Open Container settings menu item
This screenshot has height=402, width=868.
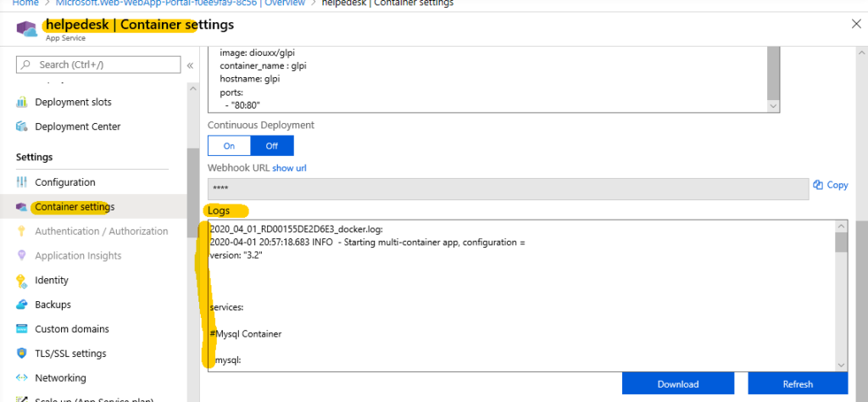tap(74, 207)
